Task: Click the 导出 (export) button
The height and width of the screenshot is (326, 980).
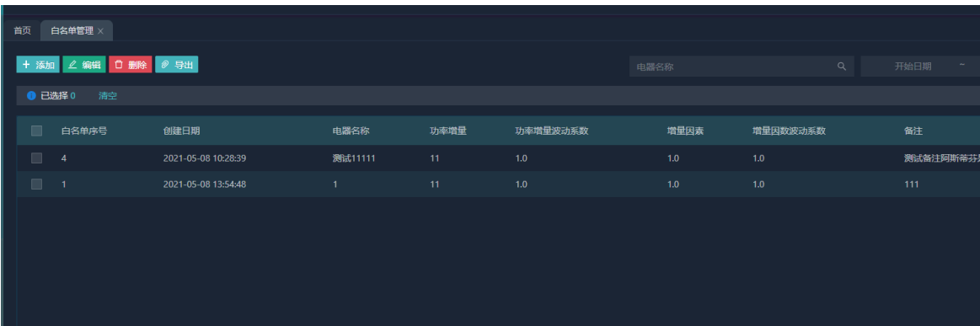Action: pos(177,65)
